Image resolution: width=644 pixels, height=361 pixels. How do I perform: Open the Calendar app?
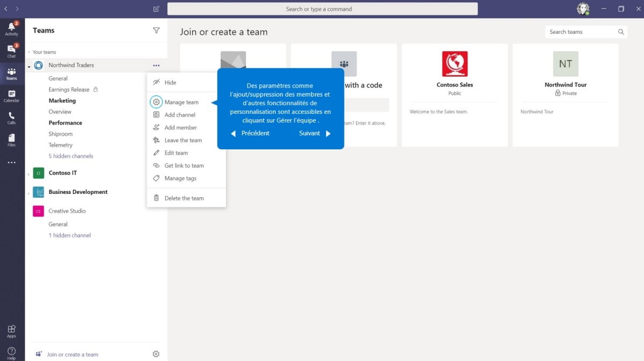click(11, 96)
